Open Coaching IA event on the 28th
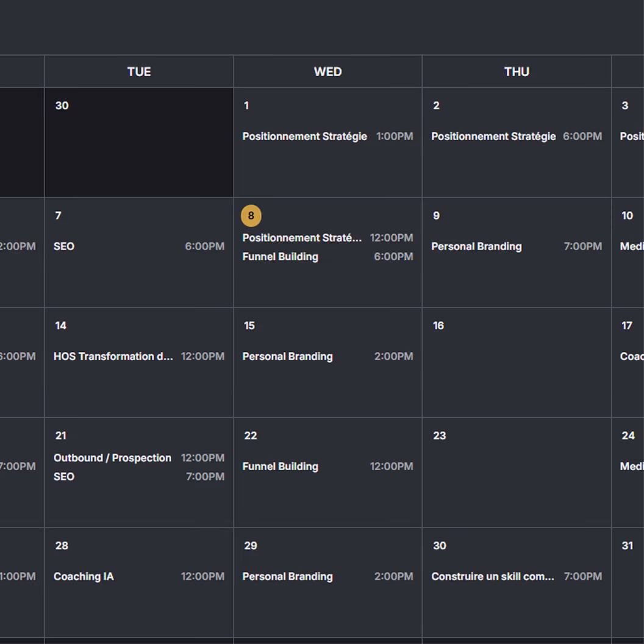Viewport: 644px width, 644px height. 139,577
